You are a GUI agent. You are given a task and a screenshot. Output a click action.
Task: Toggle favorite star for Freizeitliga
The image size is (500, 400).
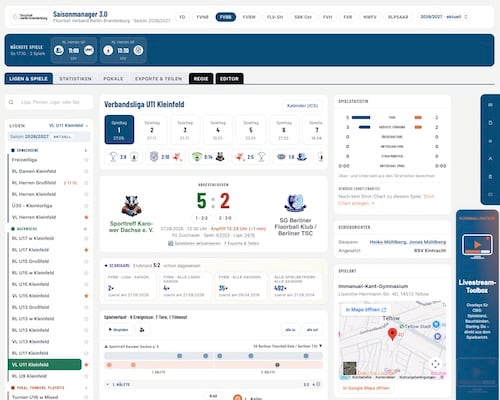pos(86,160)
